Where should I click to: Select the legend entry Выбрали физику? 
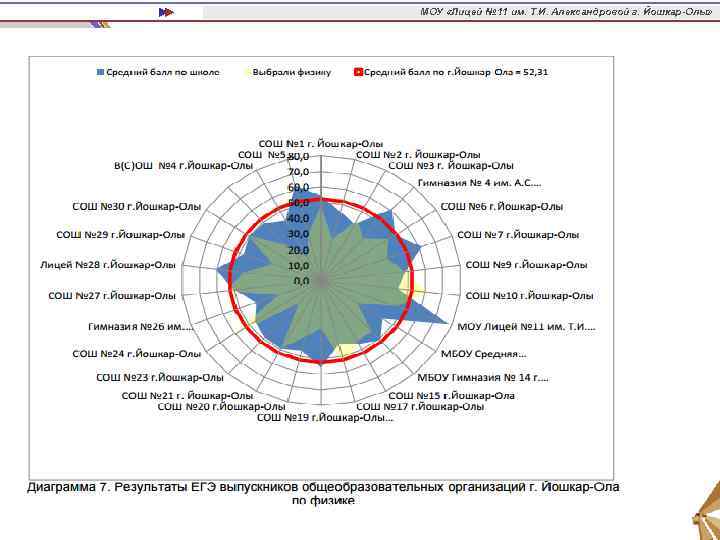click(287, 72)
